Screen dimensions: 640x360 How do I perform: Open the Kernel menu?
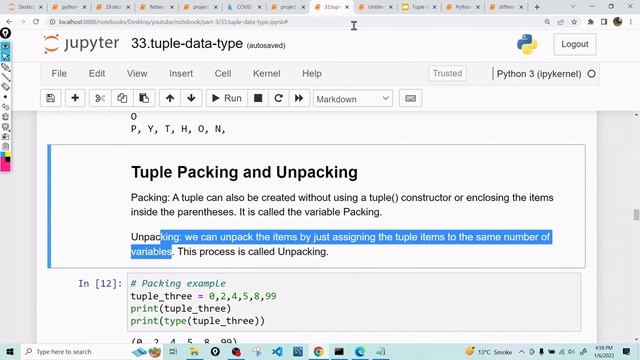(267, 73)
